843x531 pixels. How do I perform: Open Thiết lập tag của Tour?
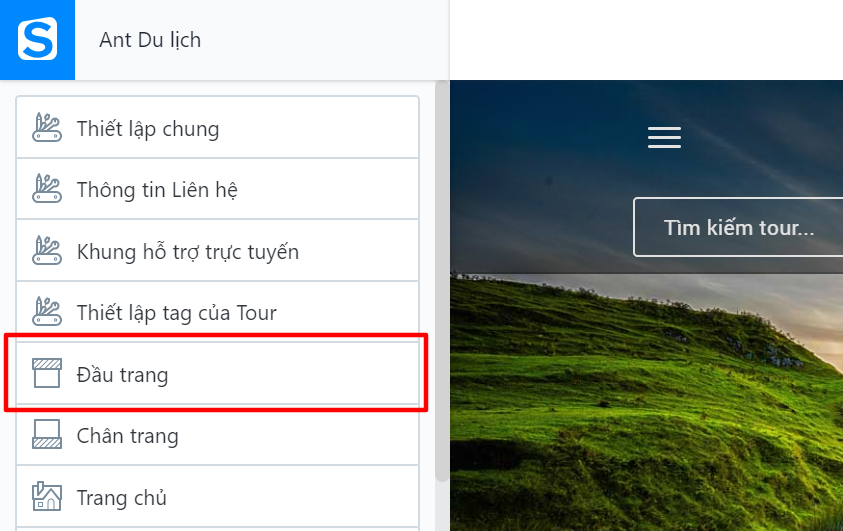click(x=176, y=313)
